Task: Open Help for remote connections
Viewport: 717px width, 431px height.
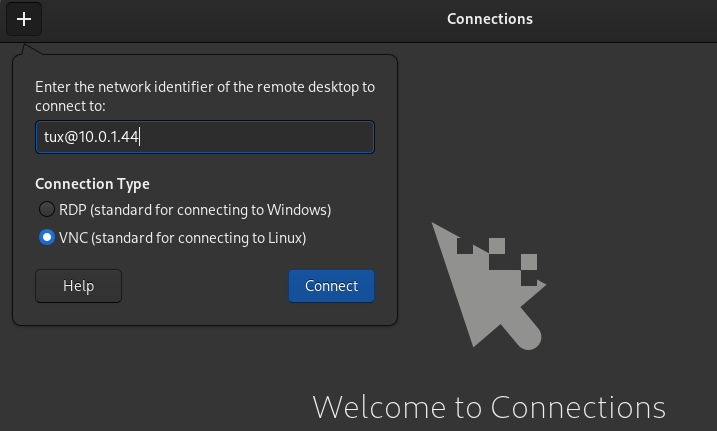Action: (78, 286)
